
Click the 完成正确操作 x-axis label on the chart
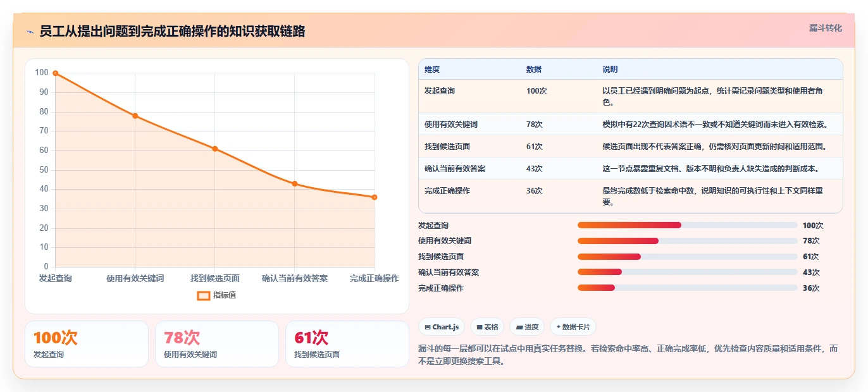(375, 278)
